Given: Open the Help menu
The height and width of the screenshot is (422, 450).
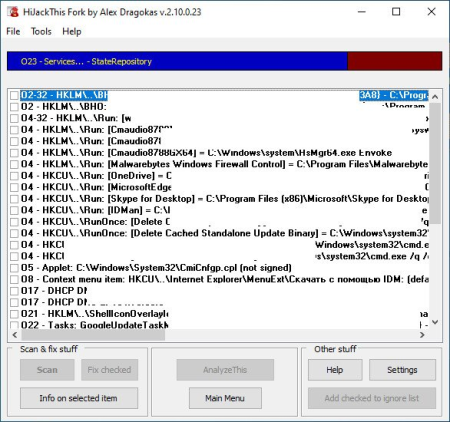Looking at the screenshot, I should [x=72, y=32].
